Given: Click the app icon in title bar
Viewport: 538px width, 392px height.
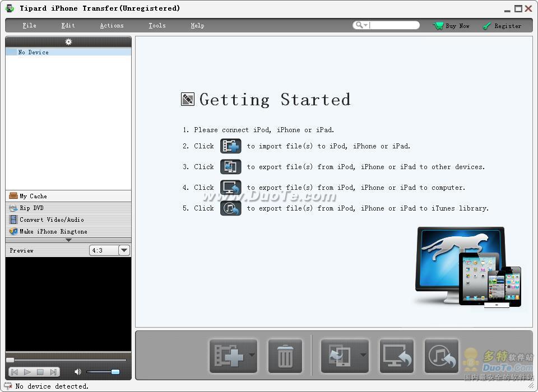Looking at the screenshot, I should 10,8.
